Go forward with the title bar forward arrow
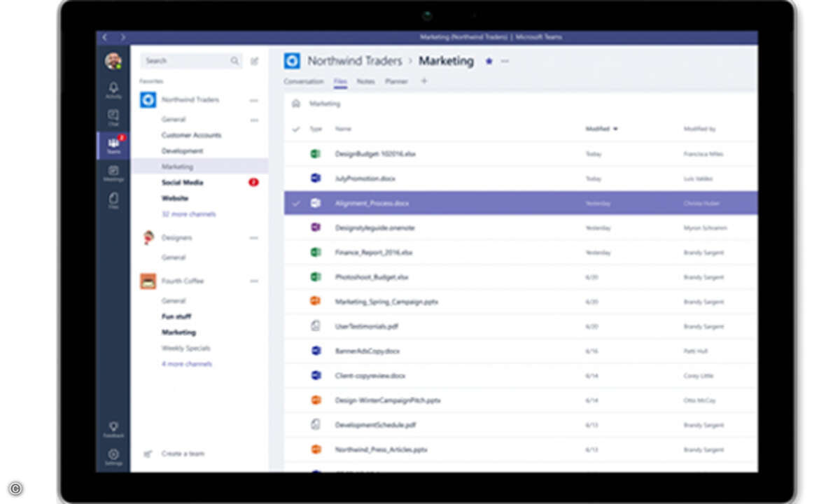 pos(123,37)
